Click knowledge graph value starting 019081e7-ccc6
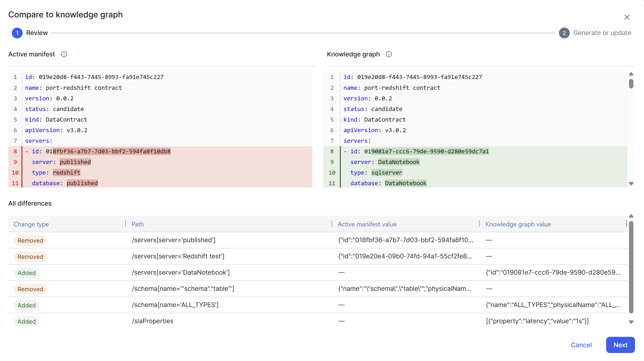The width and height of the screenshot is (644, 361). [x=553, y=272]
